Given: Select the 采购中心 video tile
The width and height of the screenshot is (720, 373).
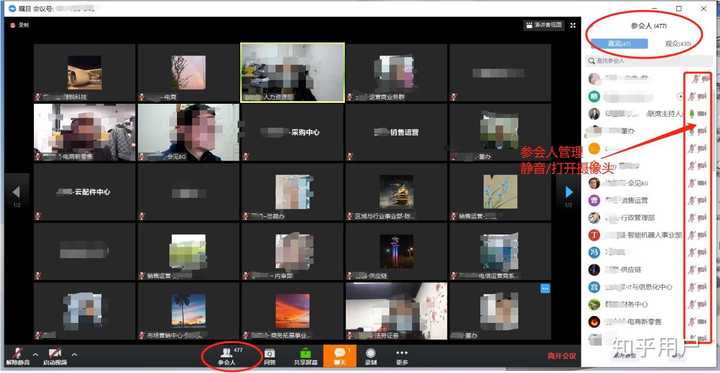Looking at the screenshot, I should tap(292, 132).
